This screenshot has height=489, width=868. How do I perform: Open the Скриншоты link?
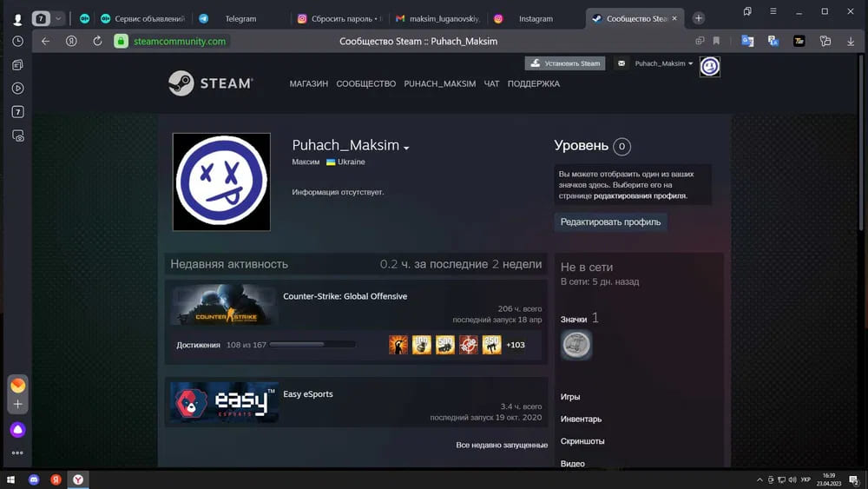tap(582, 441)
